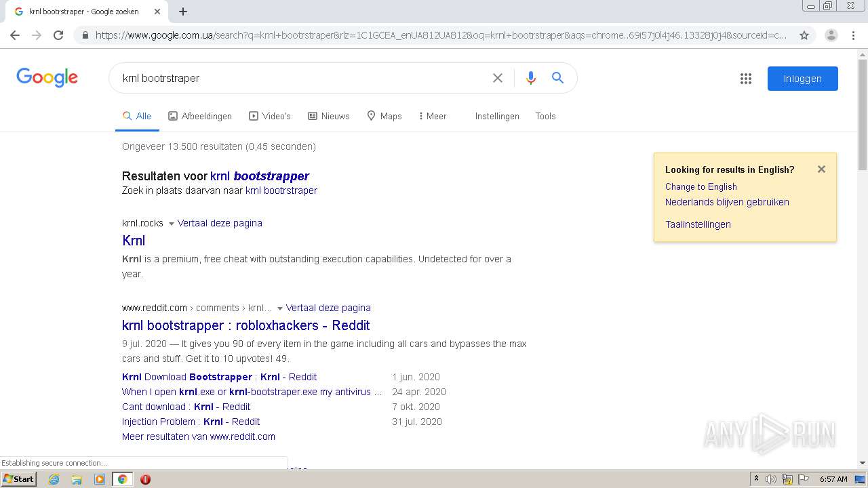868x488 pixels.
Task: Switch to the Video's tab
Action: (x=270, y=116)
